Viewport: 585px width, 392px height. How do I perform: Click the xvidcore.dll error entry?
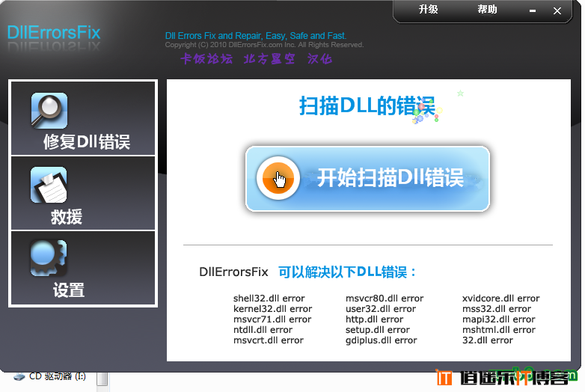[501, 298]
